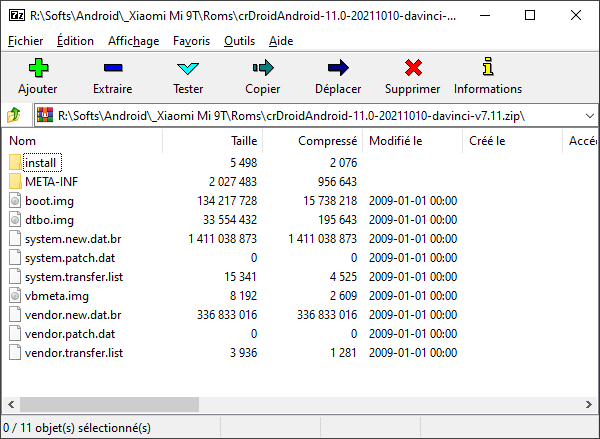Open the Aide menu
This screenshot has width=600, height=439.
click(x=281, y=41)
